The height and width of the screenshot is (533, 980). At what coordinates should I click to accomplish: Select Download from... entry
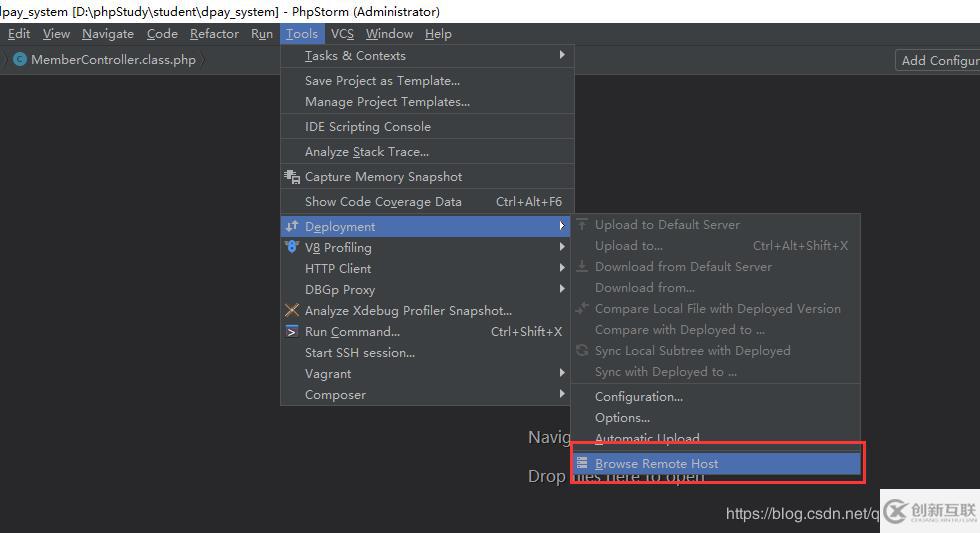716,288
